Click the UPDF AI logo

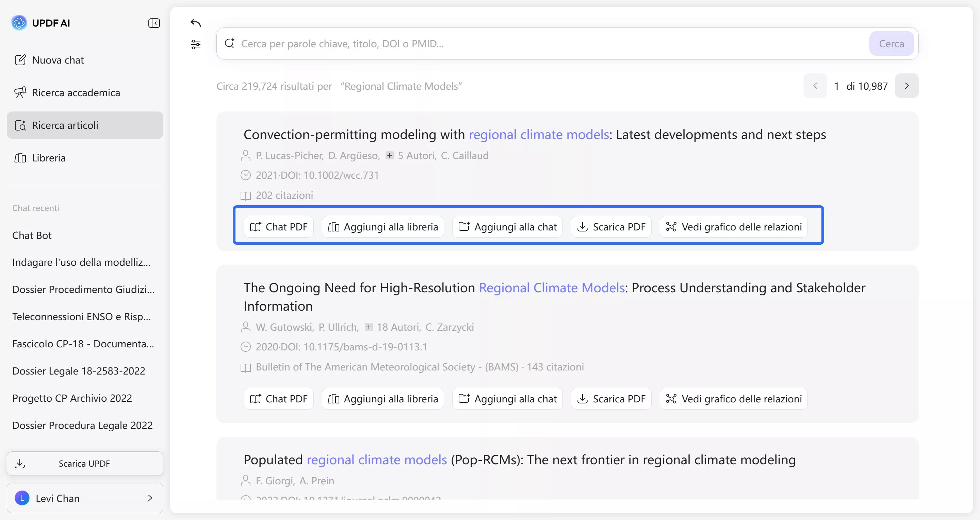pyautogui.click(x=19, y=23)
